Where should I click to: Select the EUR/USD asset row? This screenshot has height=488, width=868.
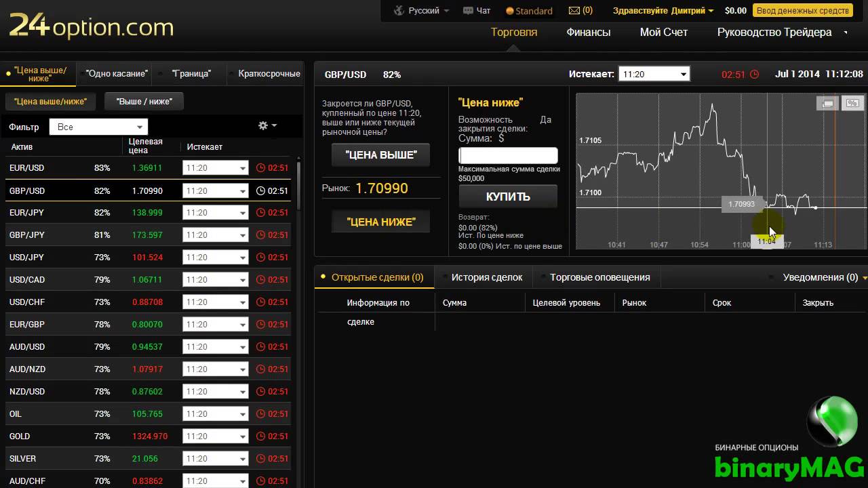point(148,168)
